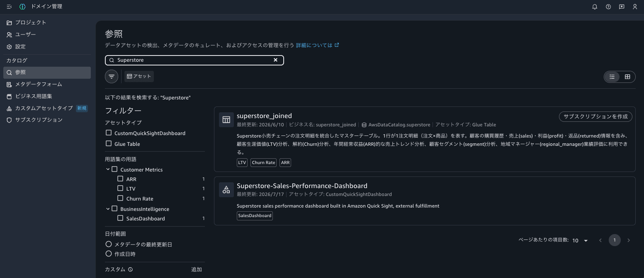Check the SalesDashboard glossary term filter

tap(120, 218)
